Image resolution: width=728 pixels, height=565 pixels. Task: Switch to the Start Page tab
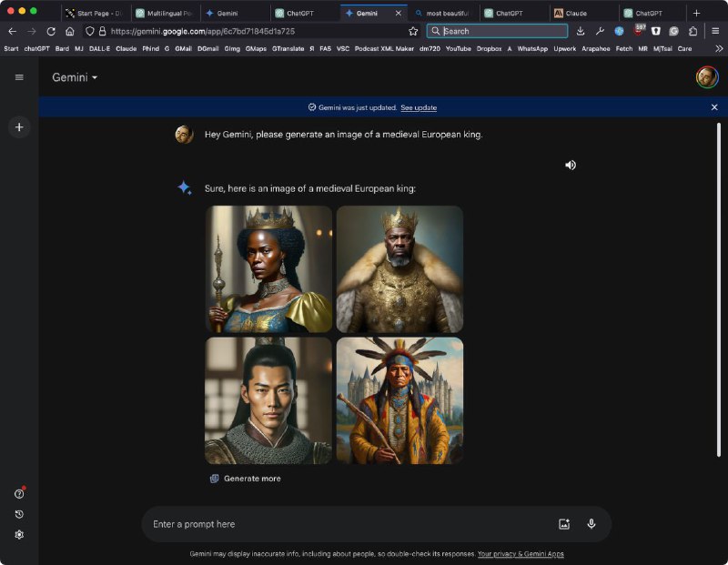click(96, 13)
